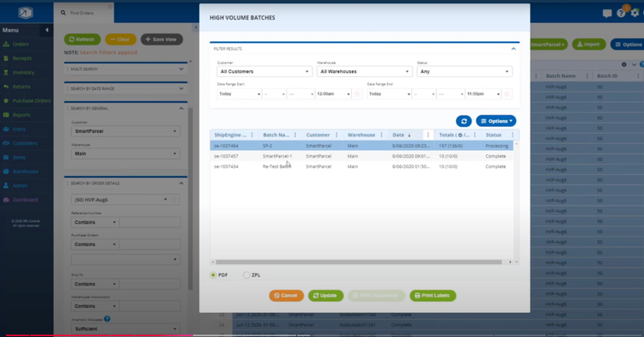
Task: Select the ZPL radio option
Action: (246, 275)
